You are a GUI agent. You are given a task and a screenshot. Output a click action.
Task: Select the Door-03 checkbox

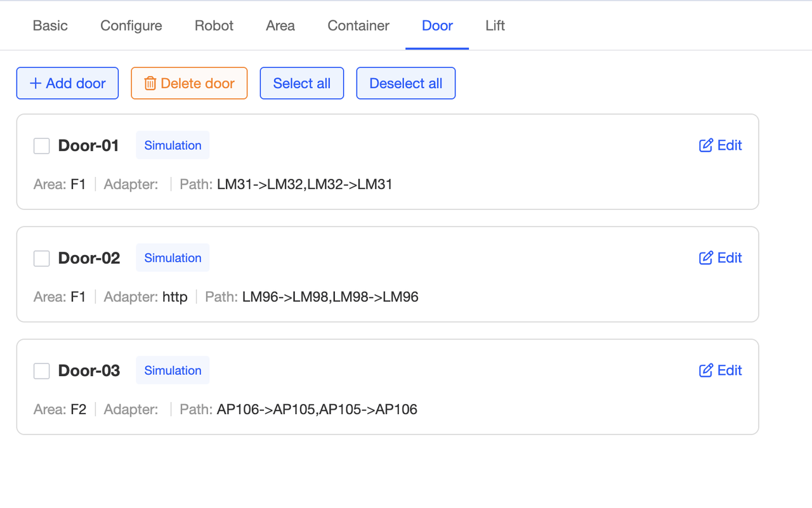[x=42, y=371]
